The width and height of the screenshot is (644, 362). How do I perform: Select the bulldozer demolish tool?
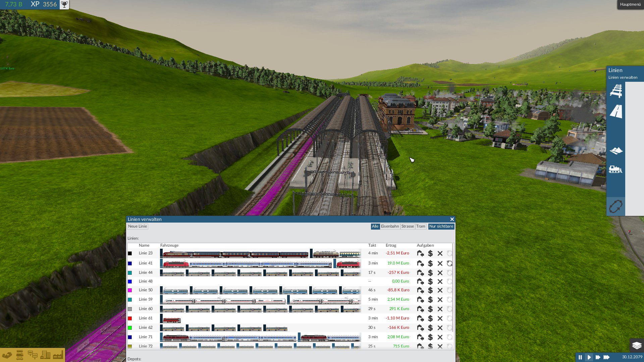[x=615, y=169]
